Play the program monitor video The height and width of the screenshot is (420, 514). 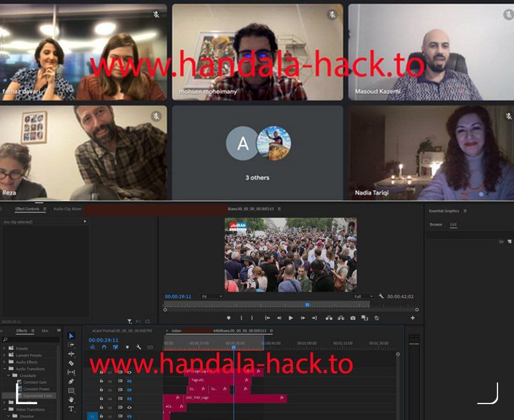click(x=291, y=318)
